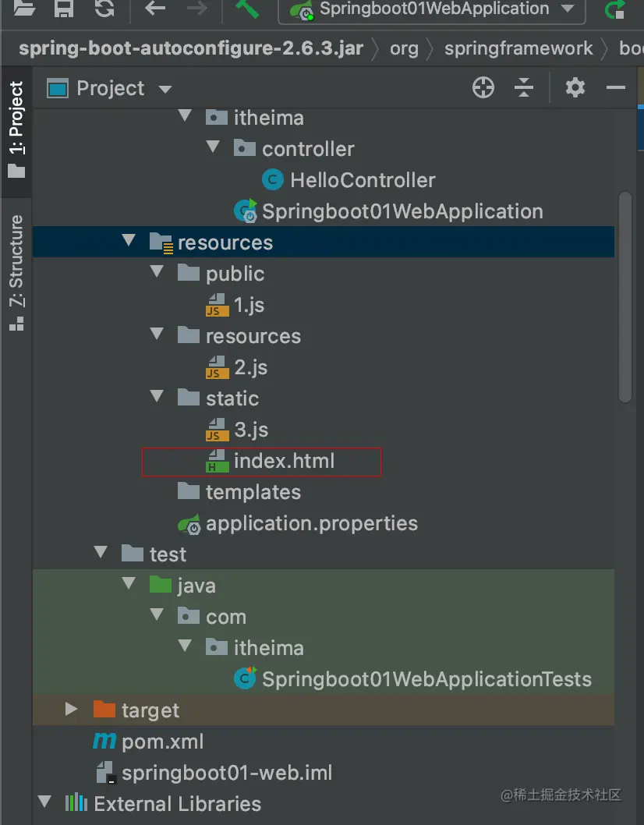Click spring-boot-autoconfigure-2.6.3.jar in the breadcrumb

[x=191, y=48]
